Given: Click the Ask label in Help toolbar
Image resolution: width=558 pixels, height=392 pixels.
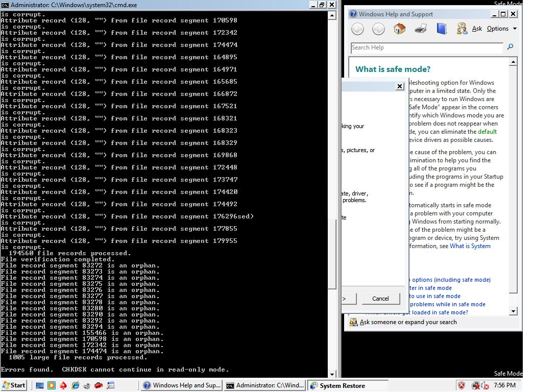Looking at the screenshot, I should [477, 29].
